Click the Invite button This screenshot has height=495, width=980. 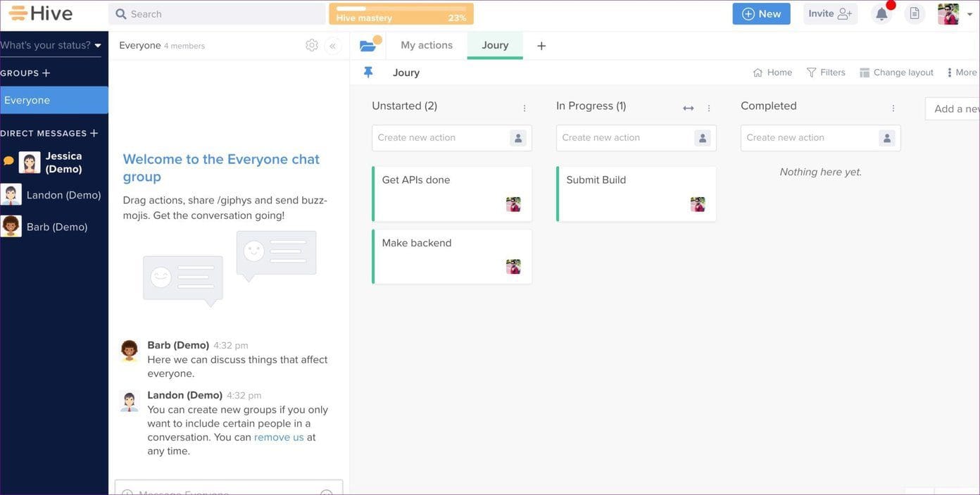point(830,14)
